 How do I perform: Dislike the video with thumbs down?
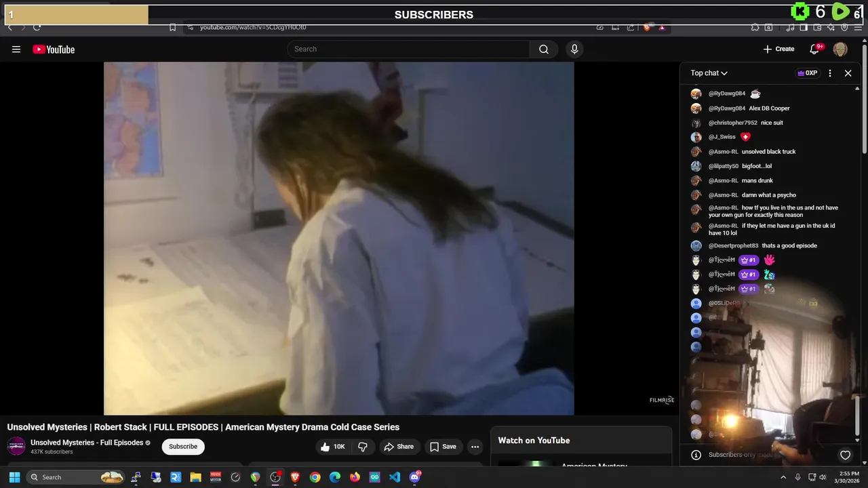coord(363,447)
